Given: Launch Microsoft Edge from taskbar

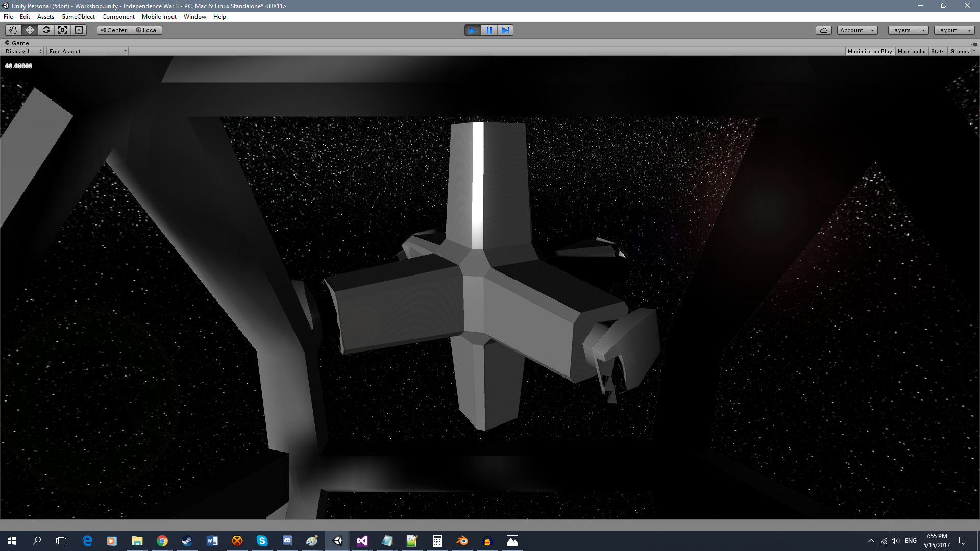Looking at the screenshot, I should tap(87, 541).
